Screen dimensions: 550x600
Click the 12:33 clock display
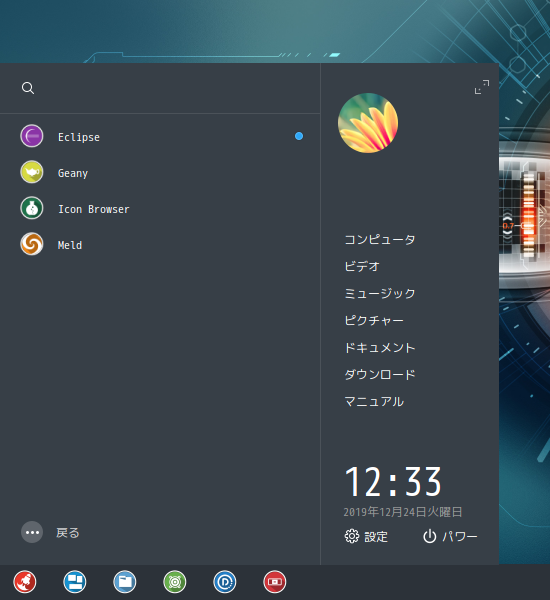coord(393,481)
